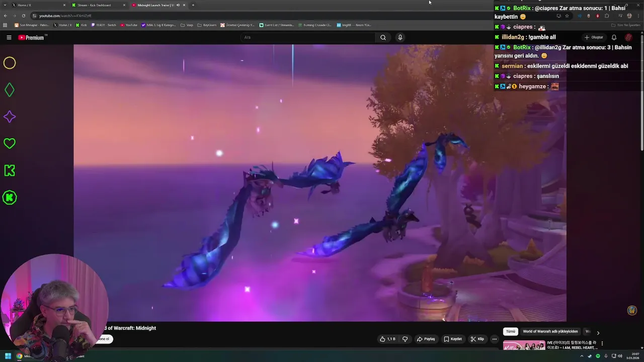This screenshot has width=644, height=362.
Task: Open Chrome's three-dot menu
Action: point(638,16)
